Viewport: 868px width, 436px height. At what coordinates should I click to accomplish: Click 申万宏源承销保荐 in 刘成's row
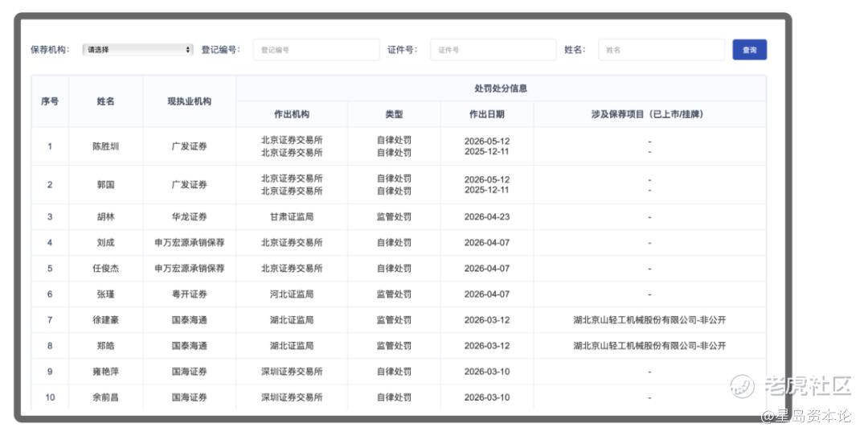click(190, 243)
